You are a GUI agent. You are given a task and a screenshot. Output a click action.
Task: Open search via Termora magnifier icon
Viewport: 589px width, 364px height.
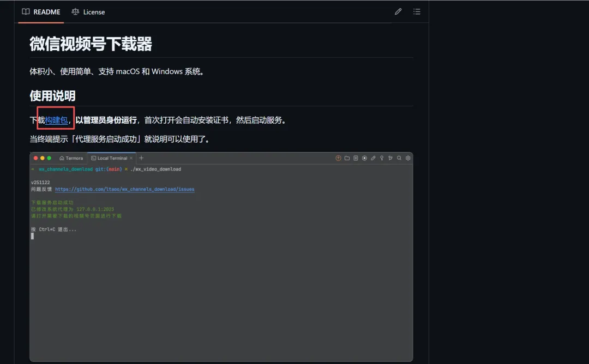pos(399,158)
